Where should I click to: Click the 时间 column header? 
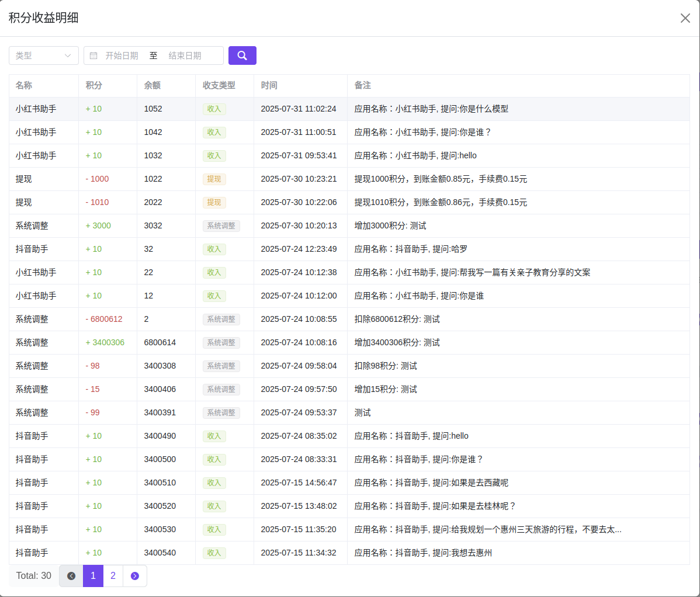269,85
